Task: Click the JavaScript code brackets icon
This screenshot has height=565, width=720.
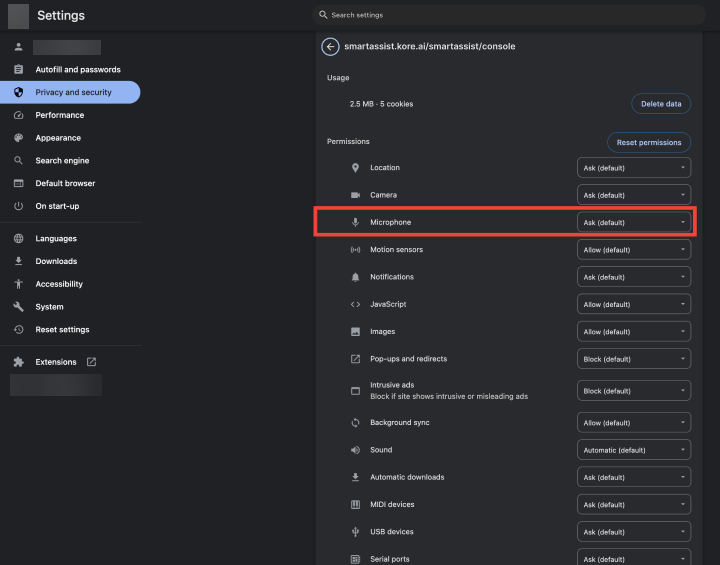Action: click(x=355, y=304)
